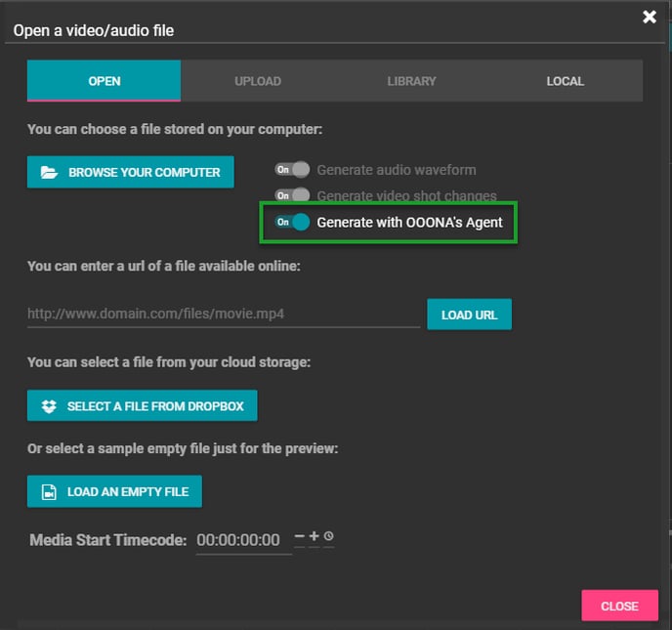Select the OPEN tab
The image size is (672, 630).
[104, 81]
